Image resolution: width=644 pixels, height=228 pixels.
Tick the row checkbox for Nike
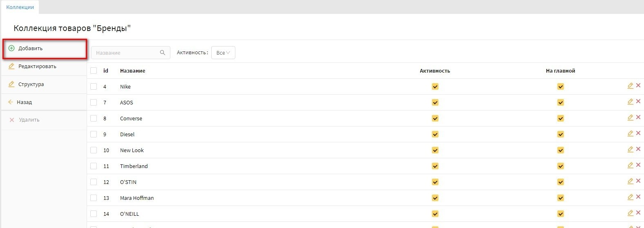94,86
